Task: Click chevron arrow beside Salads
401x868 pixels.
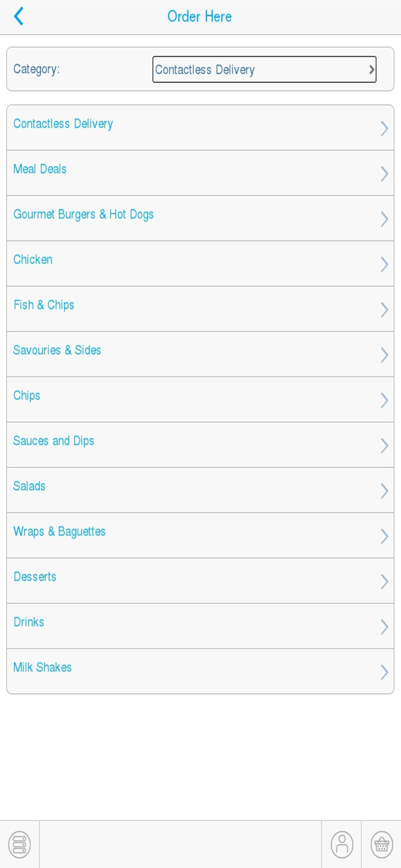Action: 384,491
